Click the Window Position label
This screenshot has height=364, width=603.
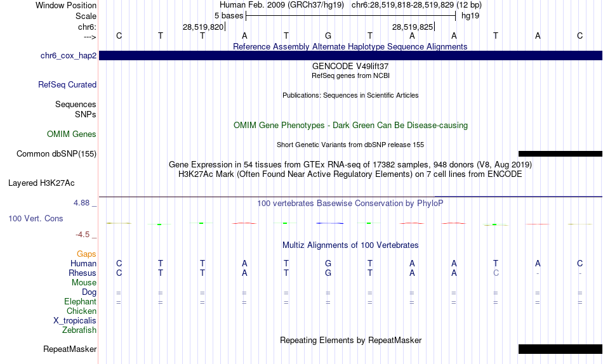point(66,5)
